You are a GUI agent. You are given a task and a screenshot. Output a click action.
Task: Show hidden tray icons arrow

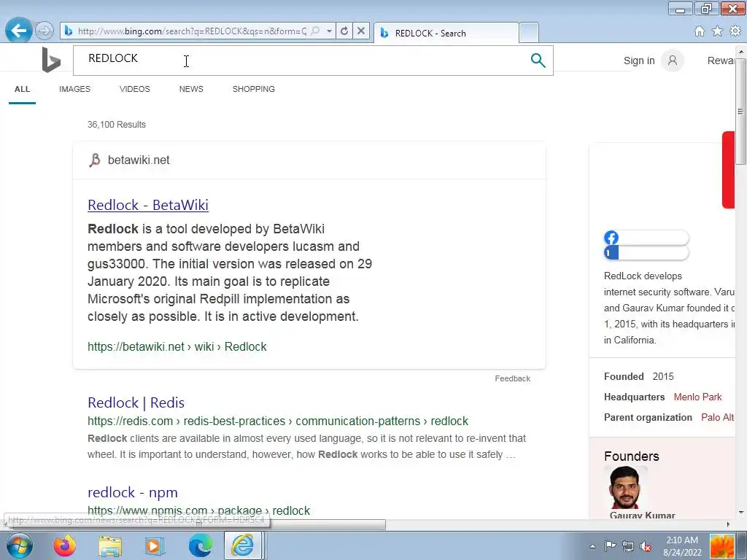point(592,546)
